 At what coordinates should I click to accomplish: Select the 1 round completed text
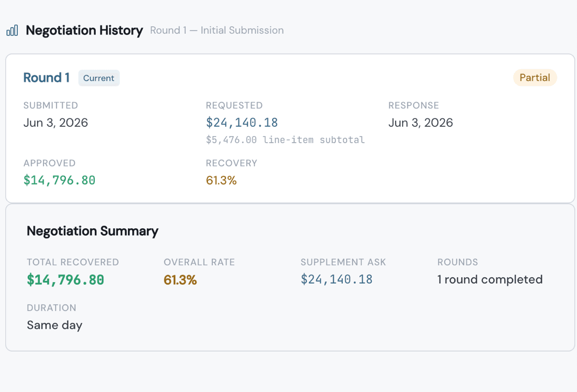point(490,279)
